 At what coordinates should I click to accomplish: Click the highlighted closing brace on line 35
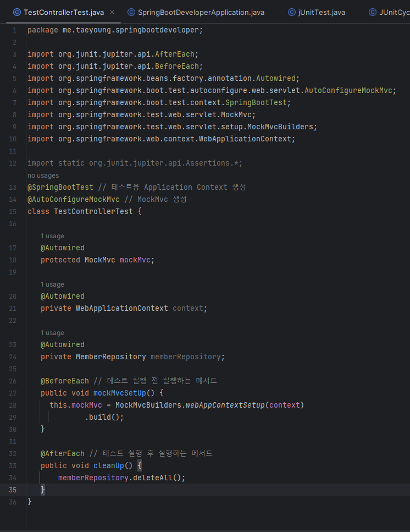coord(43,490)
